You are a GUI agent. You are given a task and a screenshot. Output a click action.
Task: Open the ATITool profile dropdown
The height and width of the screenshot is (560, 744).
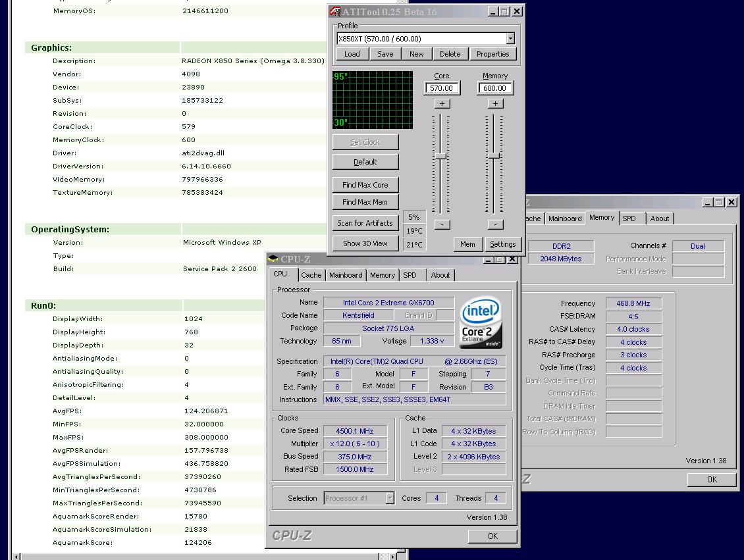[x=510, y=39]
